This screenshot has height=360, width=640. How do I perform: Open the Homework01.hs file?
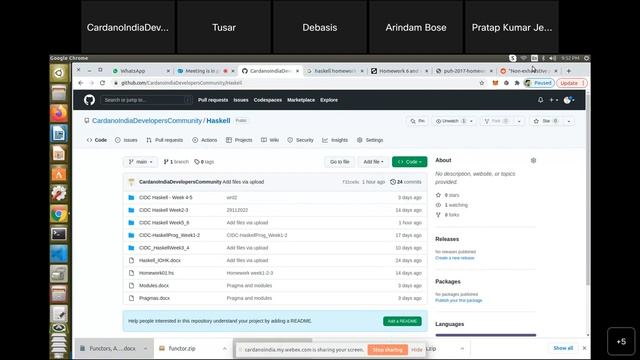pos(156,273)
